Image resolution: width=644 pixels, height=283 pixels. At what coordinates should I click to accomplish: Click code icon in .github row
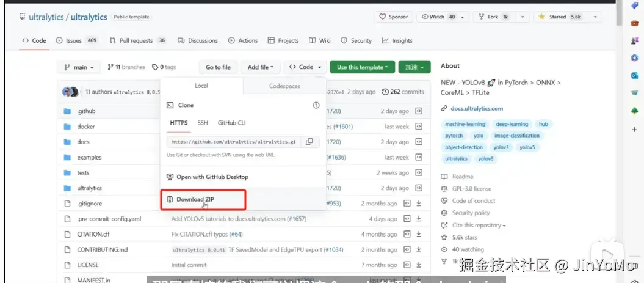(419, 111)
